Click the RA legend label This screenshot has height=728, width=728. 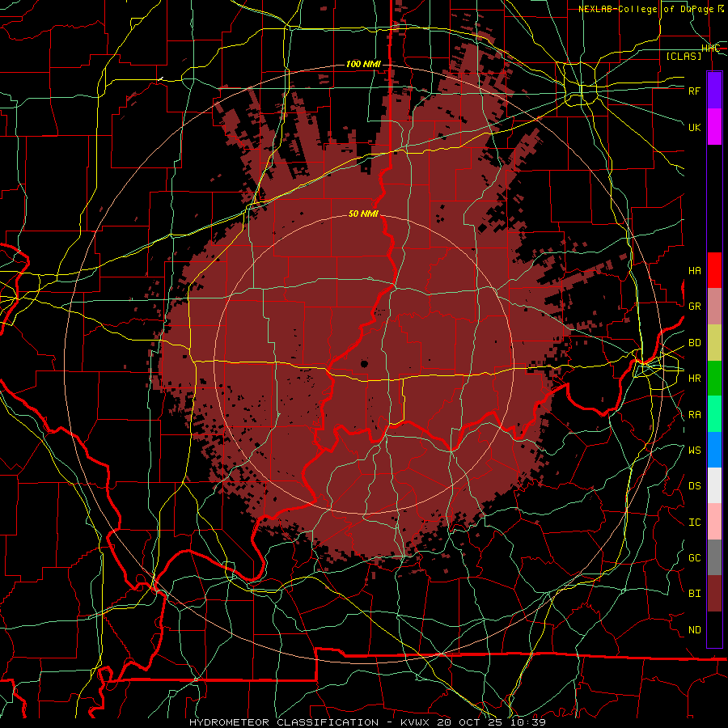pyautogui.click(x=695, y=415)
